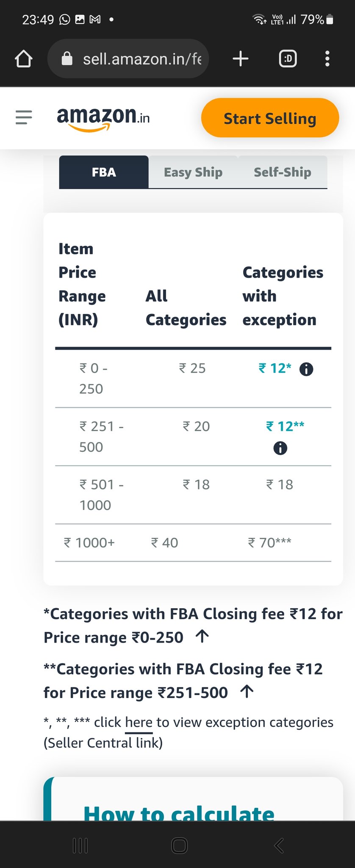Tap the sell.amazon.in address bar
Screen dimensions: 355x868
pyautogui.click(x=128, y=58)
